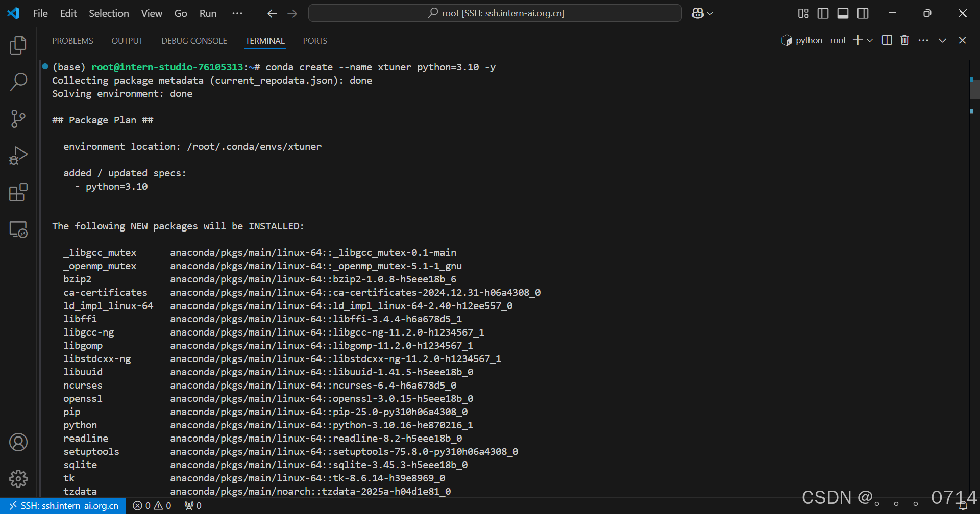Kill terminal with the trash icon
Screen dimensions: 980x514
click(x=904, y=40)
